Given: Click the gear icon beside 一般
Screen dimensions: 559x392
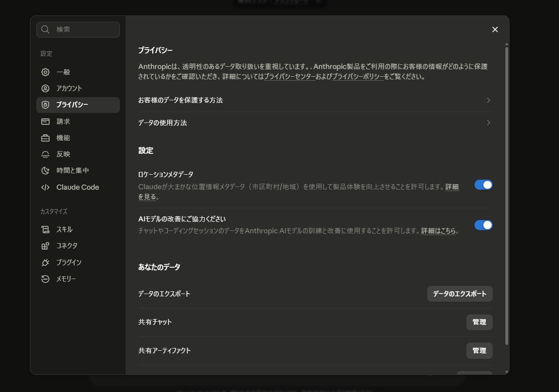Looking at the screenshot, I should pyautogui.click(x=45, y=72).
